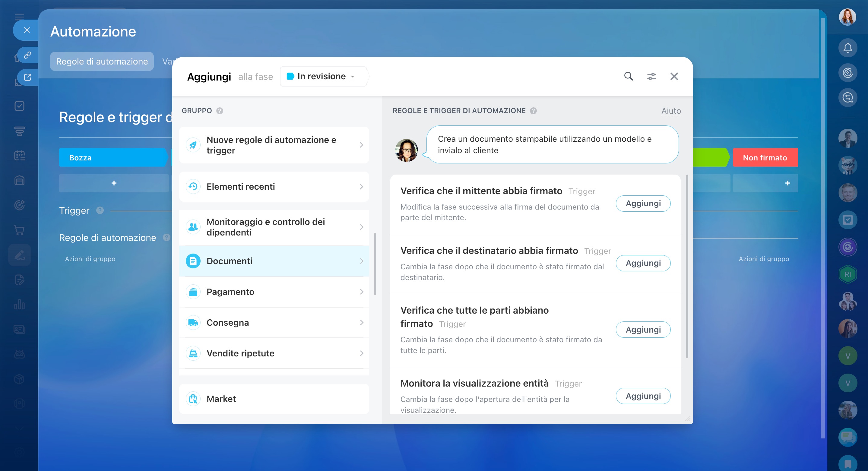868x471 pixels.
Task: Click the Market shopping bag icon
Action: (193, 399)
